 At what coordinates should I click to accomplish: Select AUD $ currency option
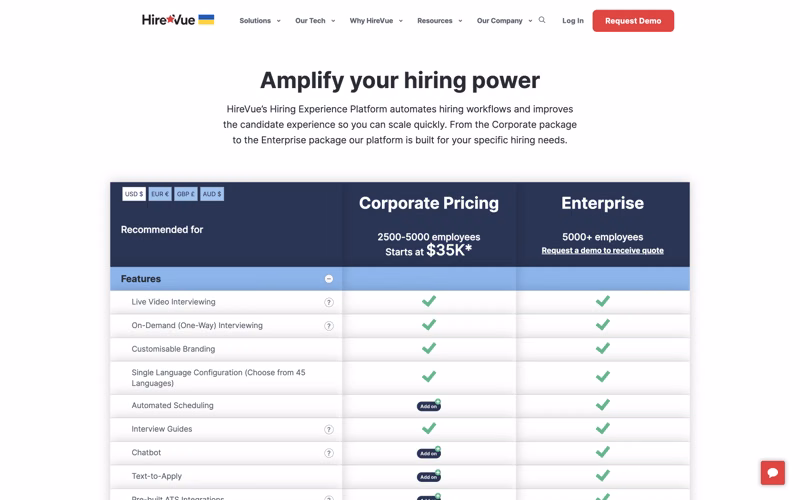212,194
